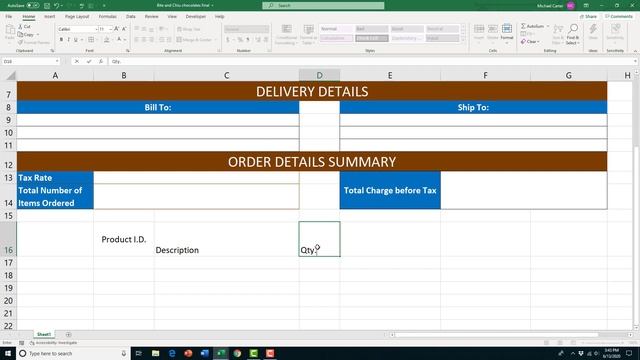The height and width of the screenshot is (360, 640).
Task: Click the Ideas lightning icon
Action: (x=593, y=29)
